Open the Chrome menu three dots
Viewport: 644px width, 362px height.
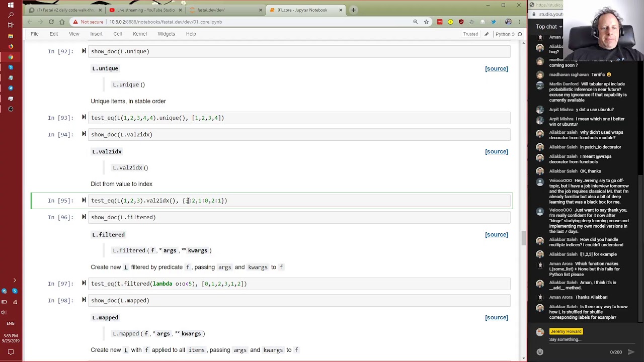519,22
